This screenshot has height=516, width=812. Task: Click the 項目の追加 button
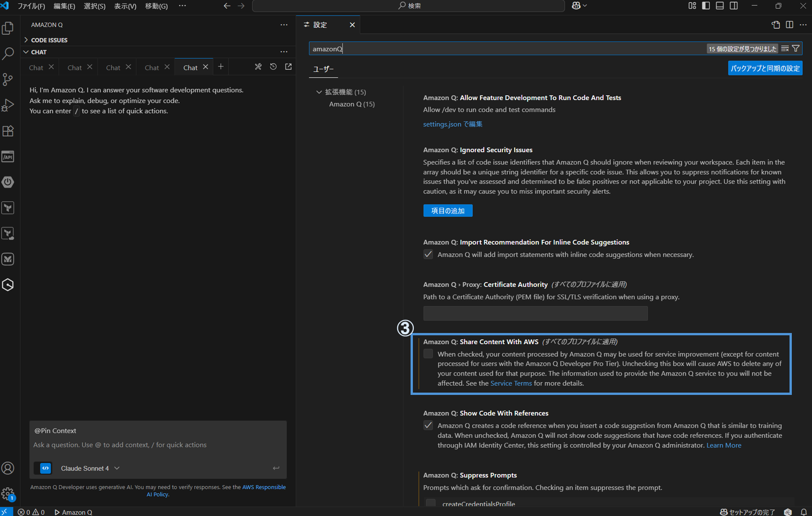[448, 211]
